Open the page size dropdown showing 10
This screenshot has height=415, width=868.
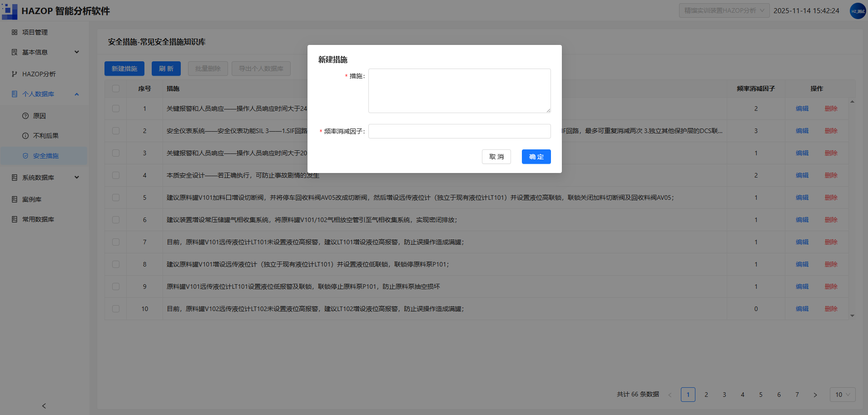pyautogui.click(x=843, y=395)
